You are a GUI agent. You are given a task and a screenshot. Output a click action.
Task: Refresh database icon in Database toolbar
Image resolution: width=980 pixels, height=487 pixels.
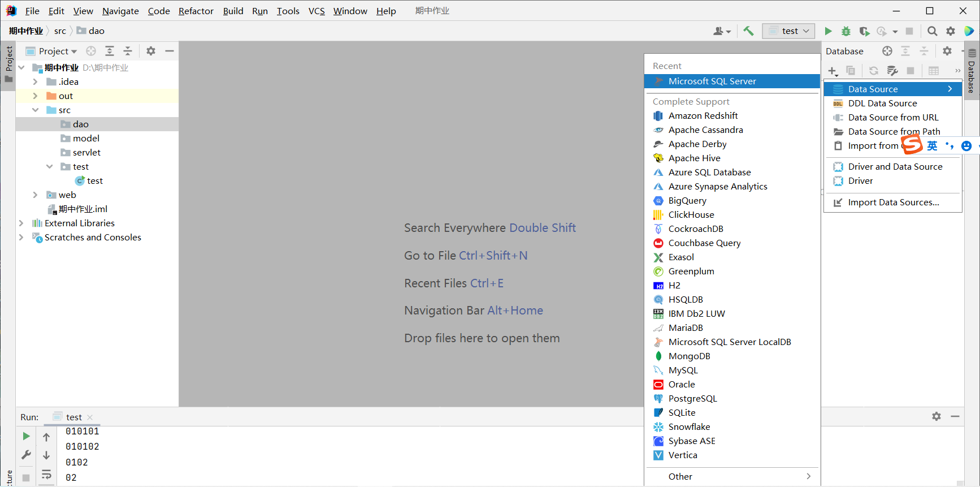click(874, 71)
